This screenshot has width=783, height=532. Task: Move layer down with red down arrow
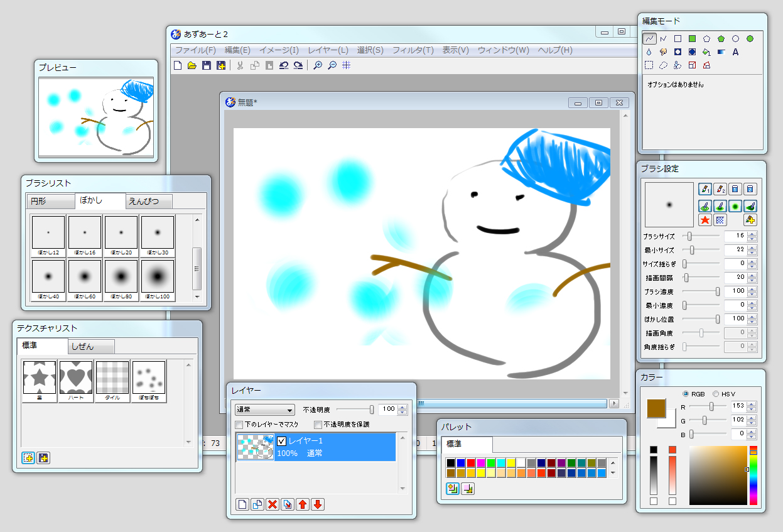(x=318, y=504)
